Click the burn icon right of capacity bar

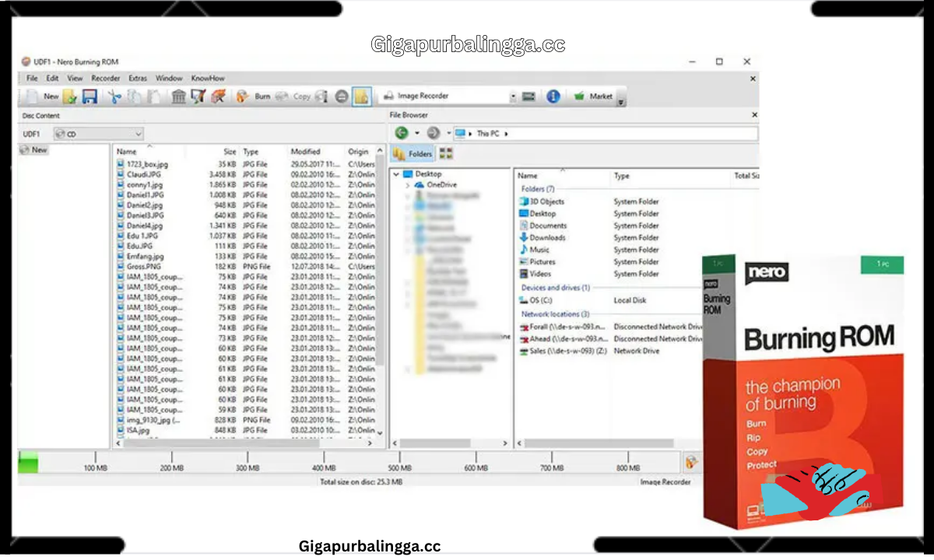(x=691, y=462)
